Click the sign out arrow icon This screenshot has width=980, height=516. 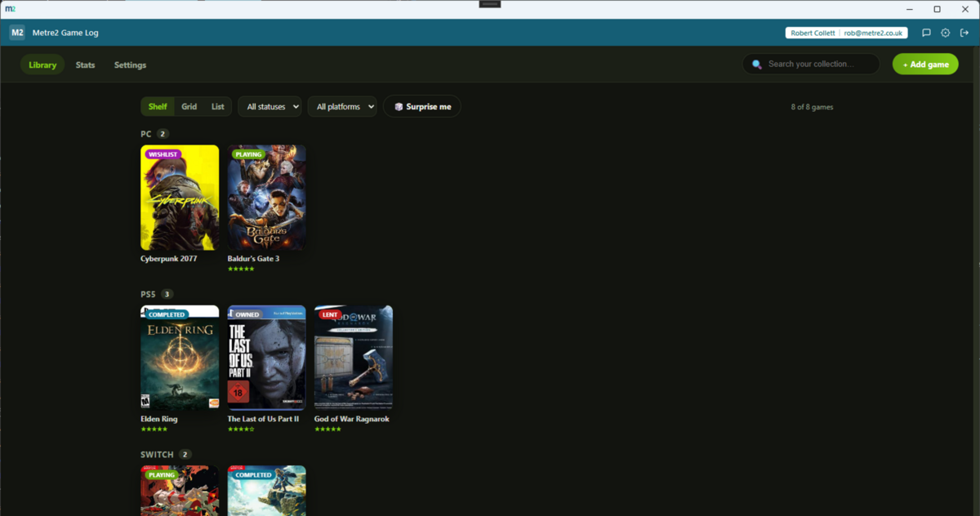coord(964,33)
